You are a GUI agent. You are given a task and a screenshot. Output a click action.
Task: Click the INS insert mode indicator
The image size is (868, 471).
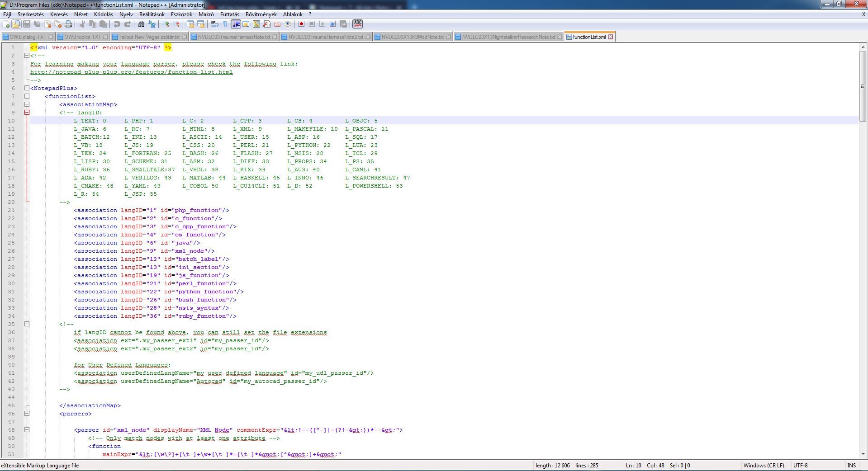[x=852, y=466]
